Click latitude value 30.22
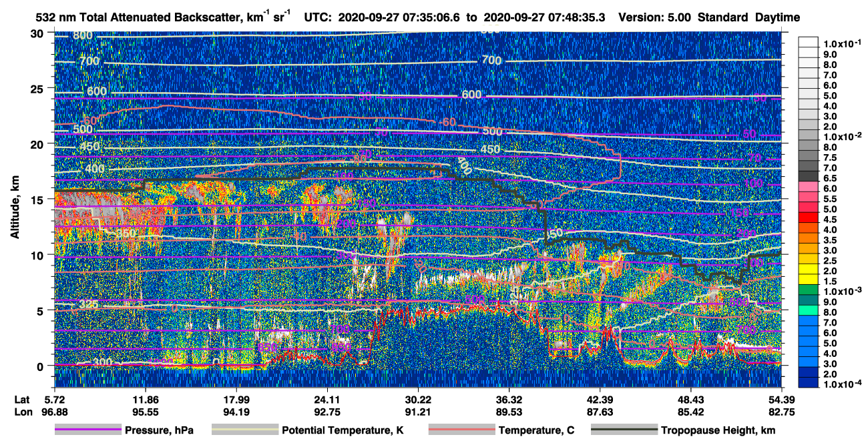The image size is (868, 445). [x=418, y=399]
